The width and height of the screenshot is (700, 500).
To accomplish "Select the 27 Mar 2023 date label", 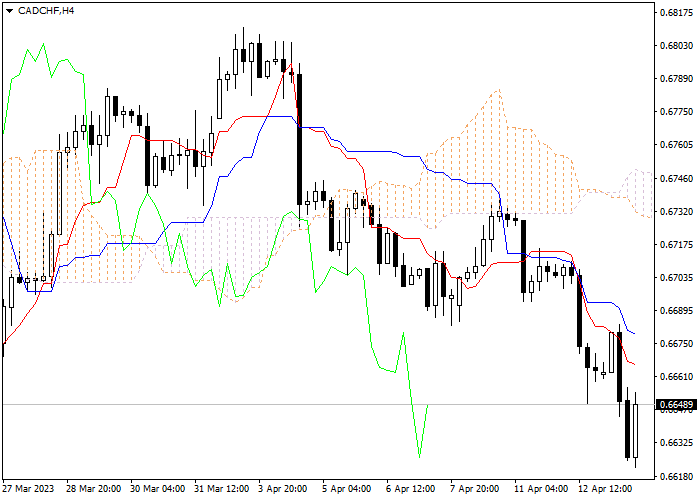I will coord(28,489).
